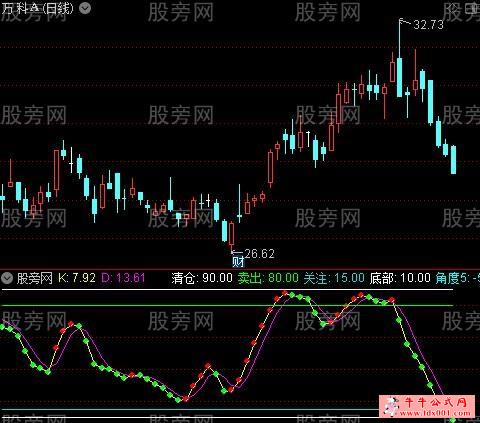Select the 卖出: 80.00 indicator label
The image size is (480, 423).
pyautogui.click(x=268, y=278)
